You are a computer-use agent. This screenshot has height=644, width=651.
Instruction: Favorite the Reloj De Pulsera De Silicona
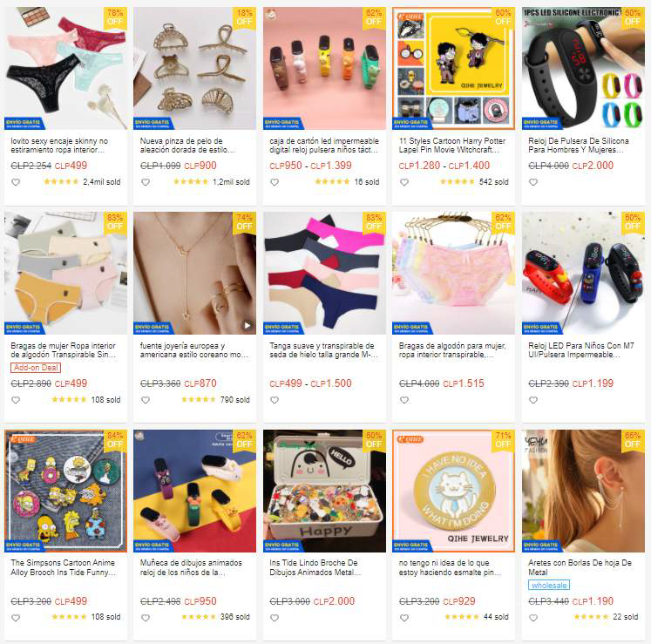(x=533, y=182)
